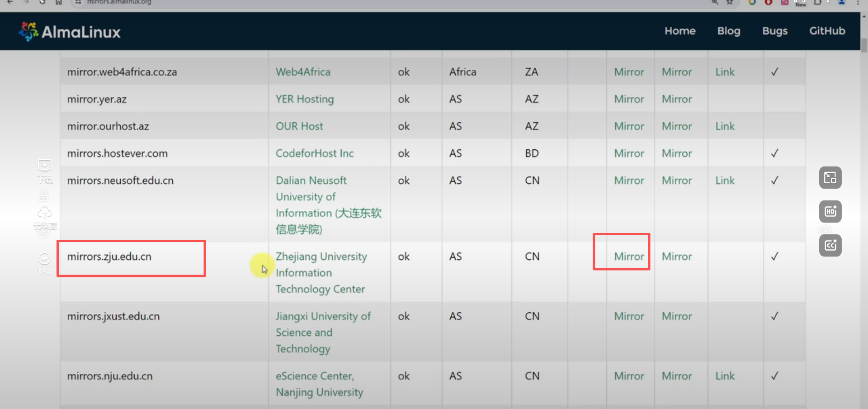This screenshot has height=409, width=868.
Task: Open the CodeforHost Inc sponsor link
Action: click(315, 153)
